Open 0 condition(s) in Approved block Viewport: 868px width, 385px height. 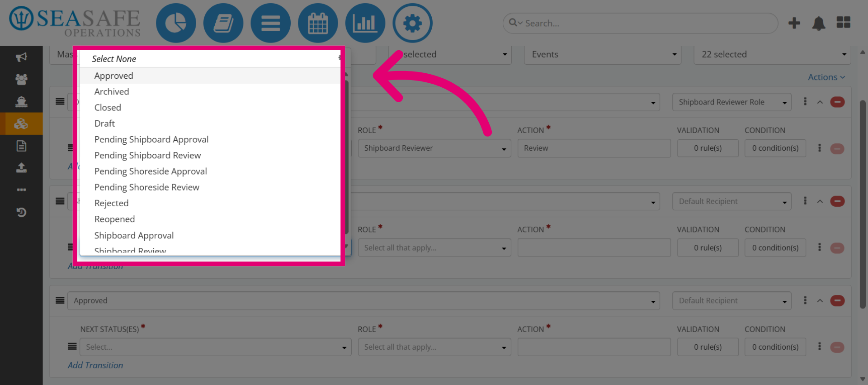point(775,347)
